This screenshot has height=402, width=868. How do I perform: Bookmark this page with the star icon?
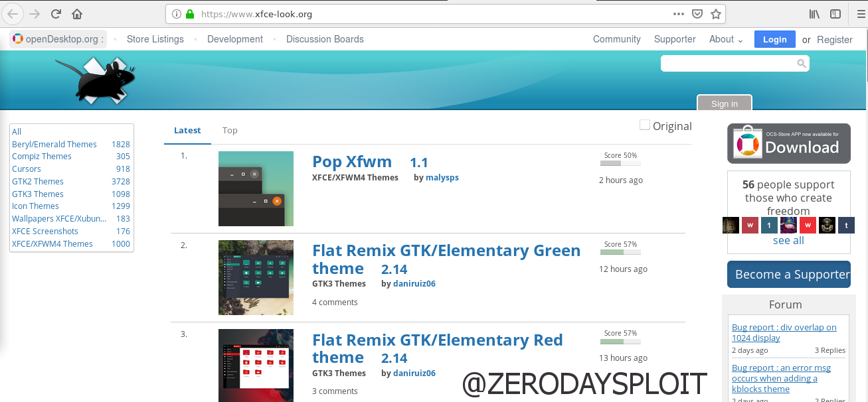pyautogui.click(x=715, y=14)
